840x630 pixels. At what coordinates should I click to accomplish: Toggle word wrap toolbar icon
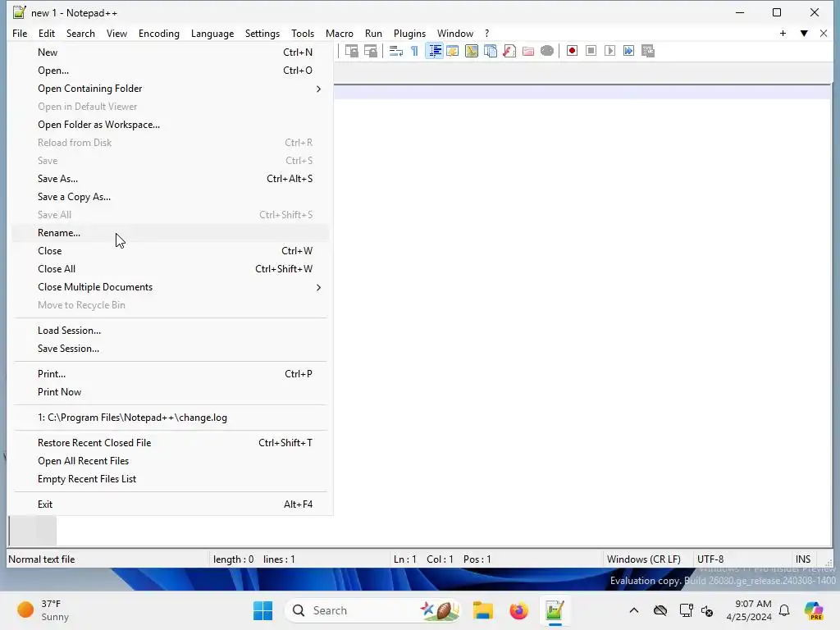(396, 51)
